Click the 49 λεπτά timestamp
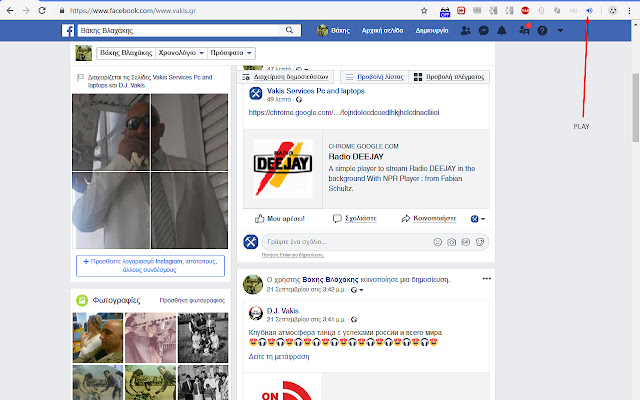640x400 pixels. [279, 100]
